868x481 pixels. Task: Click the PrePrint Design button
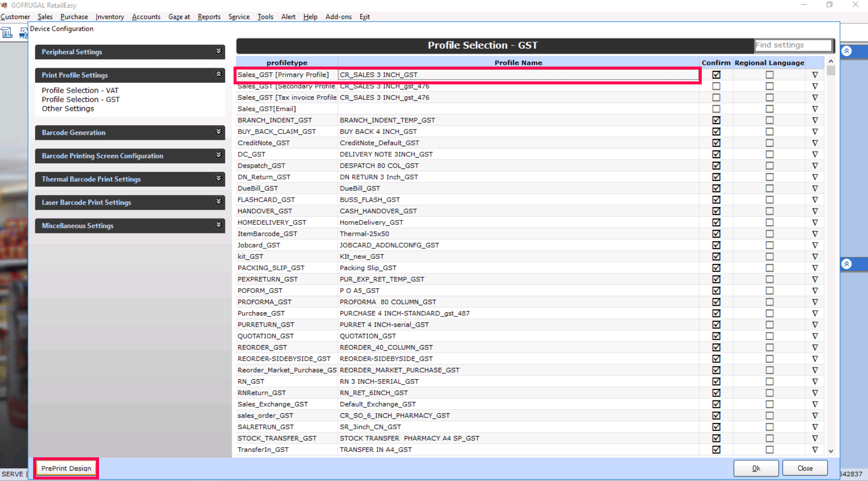point(66,468)
